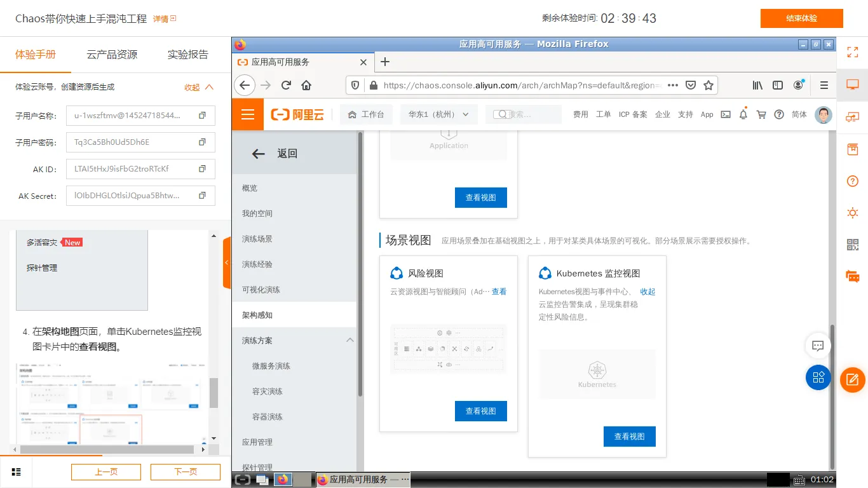
Task: Copy the AK ID value
Action: pos(202,169)
